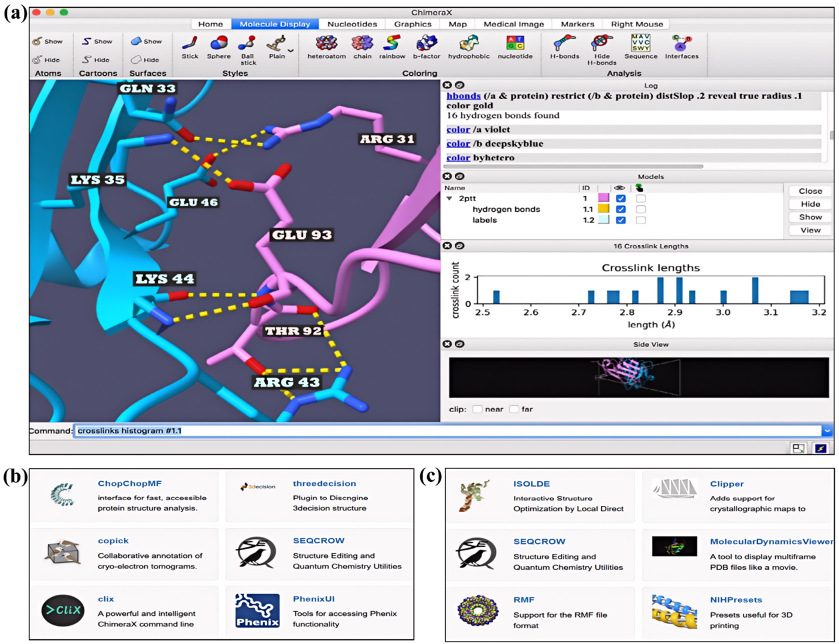The image size is (839, 644).
Task: Select the Plain style icon
Action: pos(275,43)
